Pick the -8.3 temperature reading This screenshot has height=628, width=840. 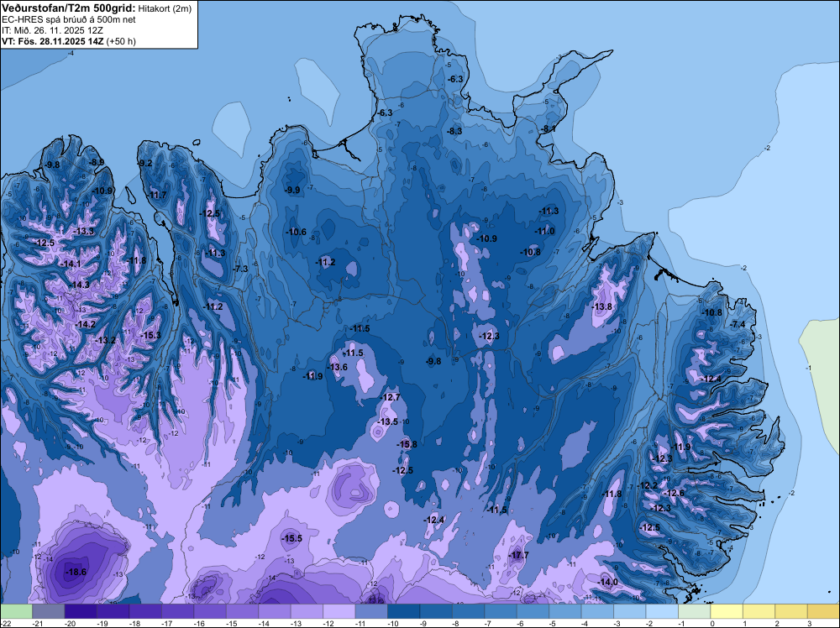tap(454, 131)
